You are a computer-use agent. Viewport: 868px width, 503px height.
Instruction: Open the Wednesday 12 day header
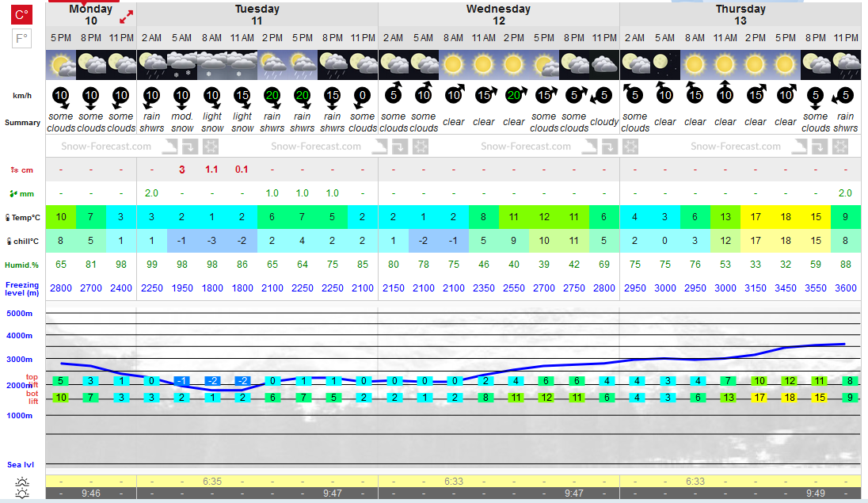pyautogui.click(x=499, y=15)
